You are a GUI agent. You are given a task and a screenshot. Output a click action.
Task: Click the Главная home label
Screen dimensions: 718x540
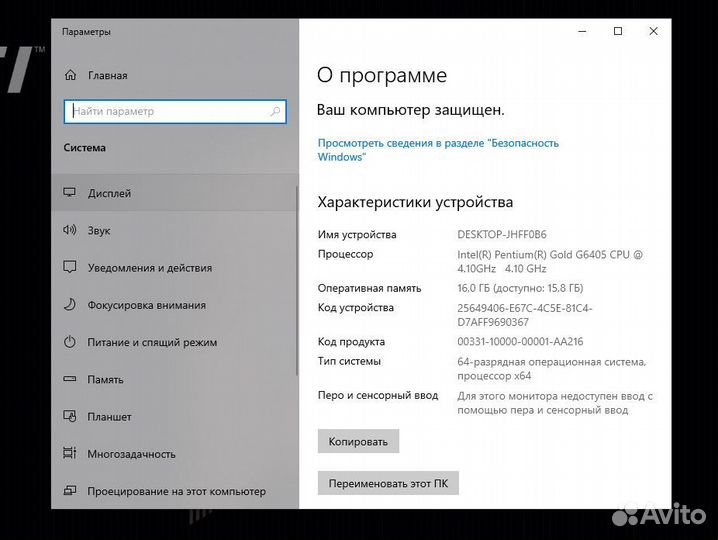coord(108,76)
